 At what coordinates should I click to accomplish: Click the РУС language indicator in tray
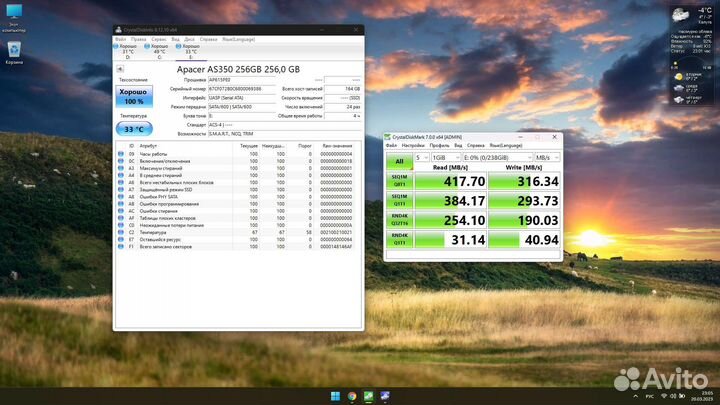pos(649,396)
